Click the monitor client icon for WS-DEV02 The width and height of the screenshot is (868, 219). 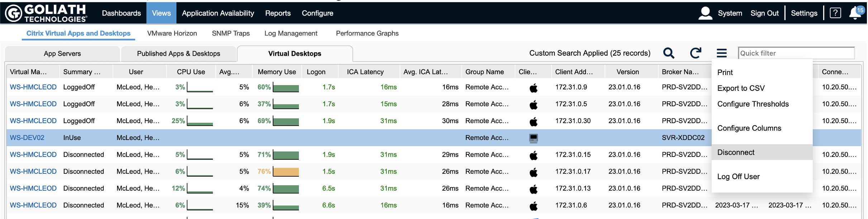tap(533, 138)
